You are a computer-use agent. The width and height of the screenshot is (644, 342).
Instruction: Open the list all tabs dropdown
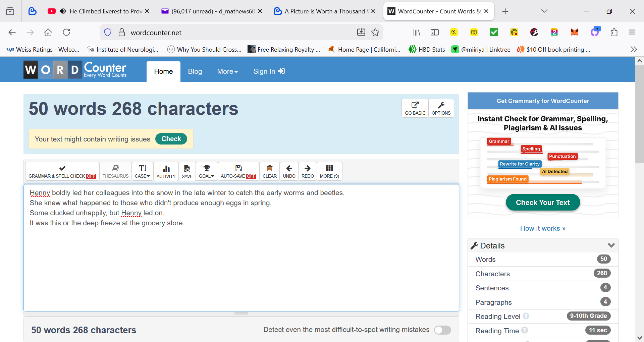coord(544,11)
